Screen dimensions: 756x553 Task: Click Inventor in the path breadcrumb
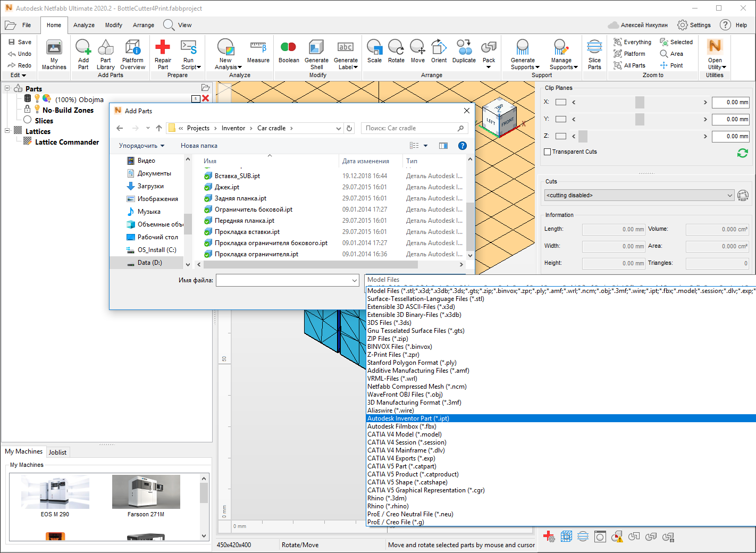point(233,128)
